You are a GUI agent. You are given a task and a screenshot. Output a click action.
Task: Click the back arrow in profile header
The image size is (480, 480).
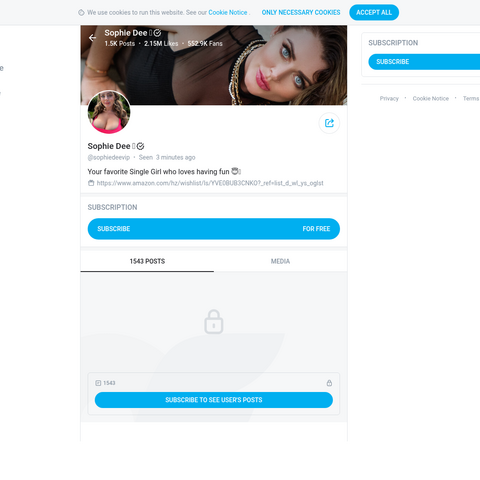[x=92, y=38]
